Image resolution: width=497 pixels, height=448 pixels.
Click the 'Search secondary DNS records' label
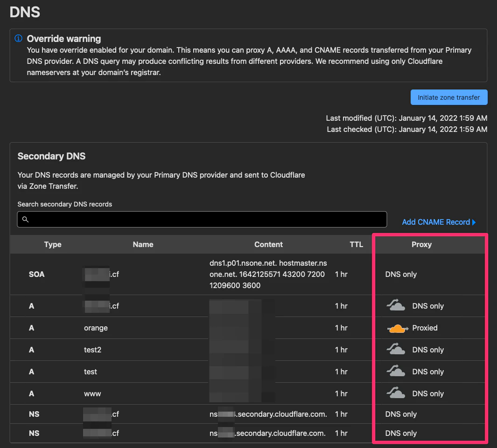(65, 204)
